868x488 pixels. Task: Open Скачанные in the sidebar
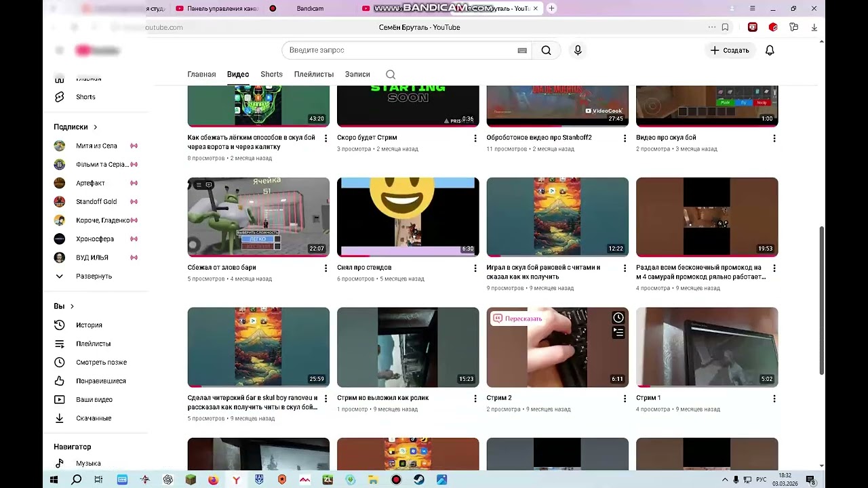[93, 418]
